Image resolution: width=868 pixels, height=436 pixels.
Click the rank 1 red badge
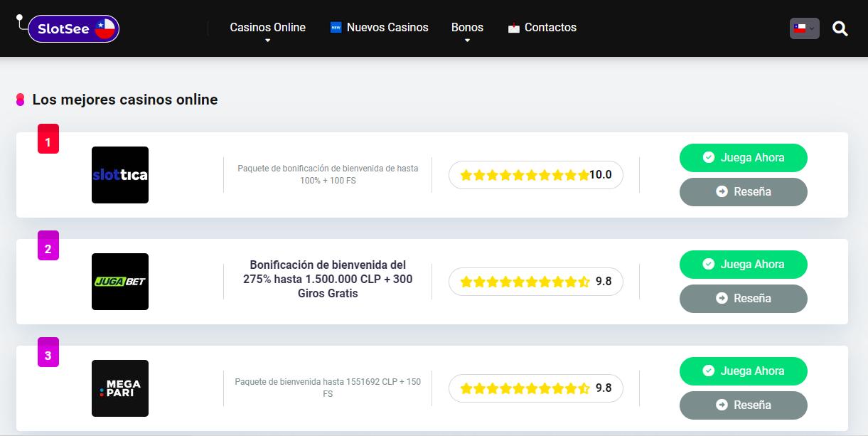(48, 140)
